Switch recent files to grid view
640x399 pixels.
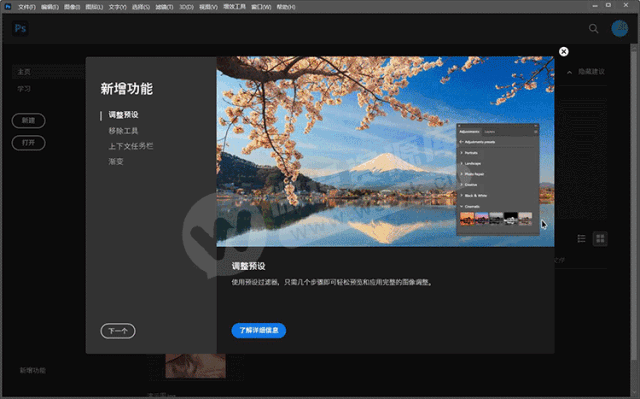[600, 239]
